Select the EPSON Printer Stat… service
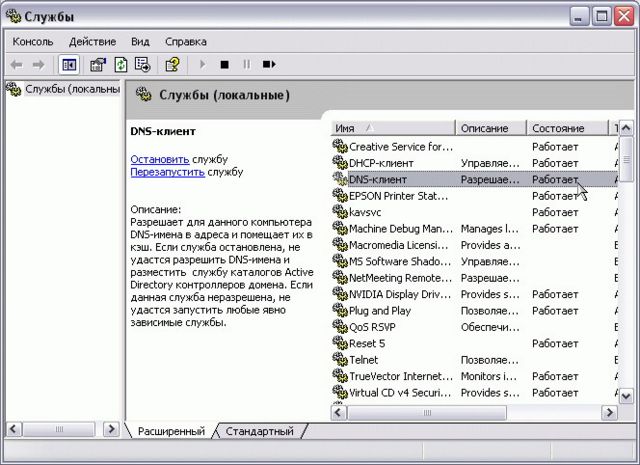The width and height of the screenshot is (640, 465). (x=398, y=196)
